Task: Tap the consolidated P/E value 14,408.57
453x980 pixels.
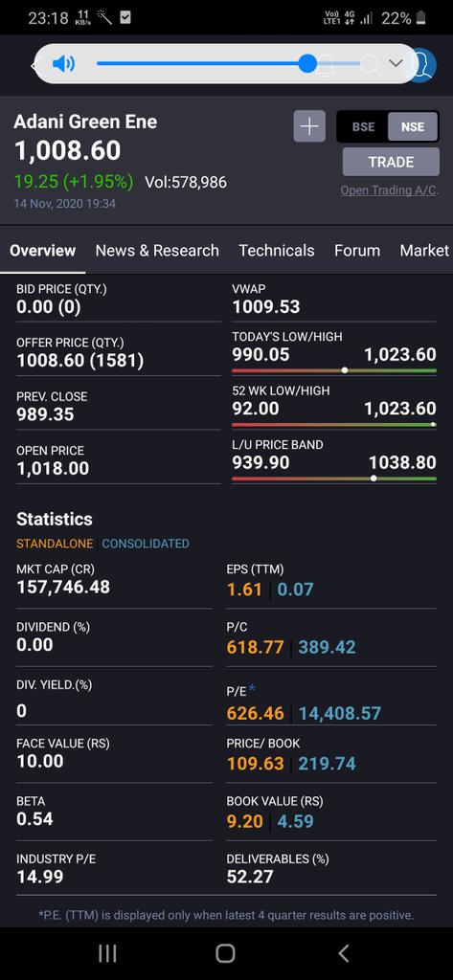Action: click(340, 713)
